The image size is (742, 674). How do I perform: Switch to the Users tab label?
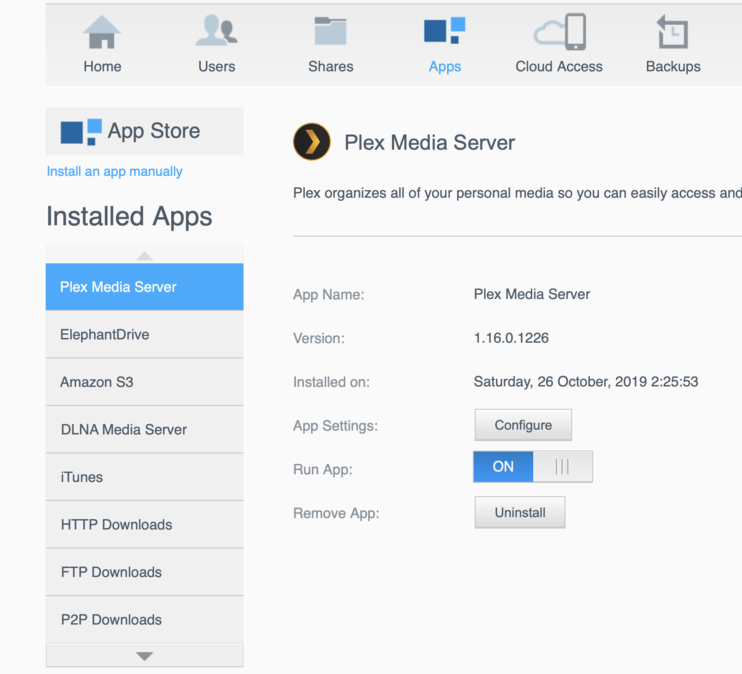(x=217, y=67)
